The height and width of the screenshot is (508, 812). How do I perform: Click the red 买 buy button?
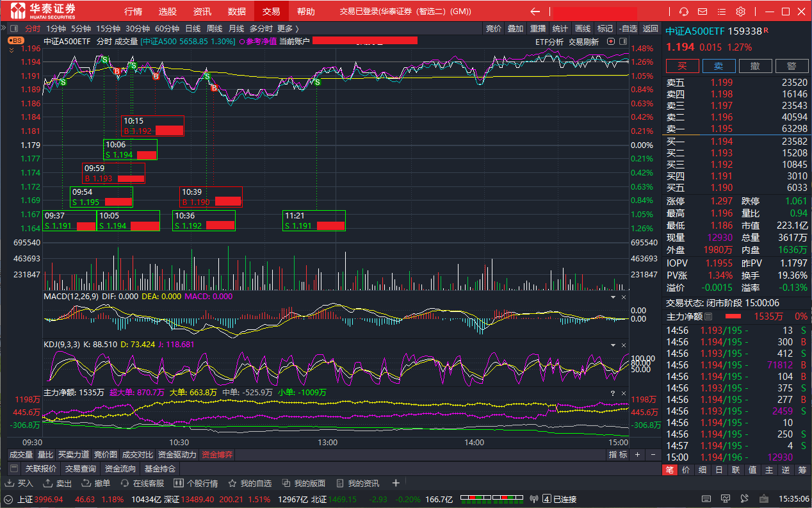(682, 66)
